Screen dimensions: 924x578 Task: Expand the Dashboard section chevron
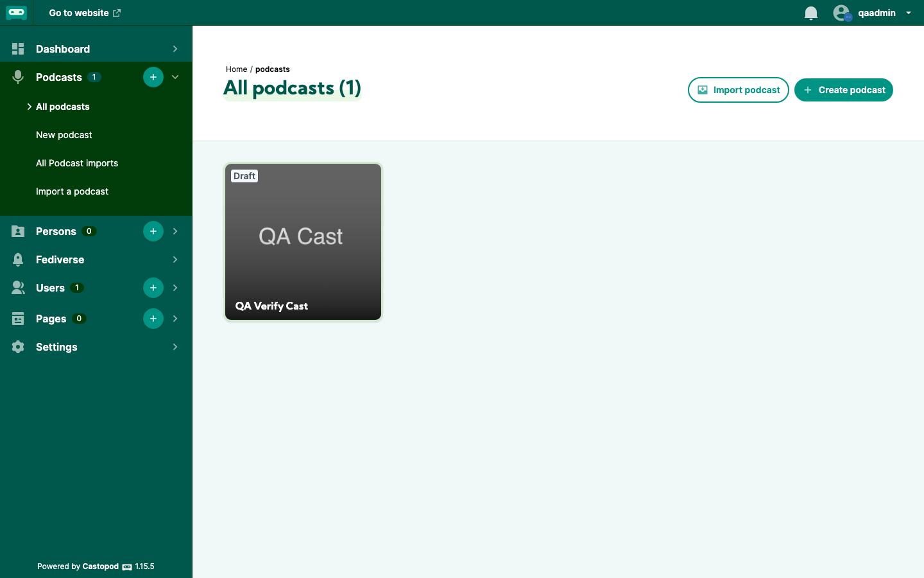tap(175, 49)
